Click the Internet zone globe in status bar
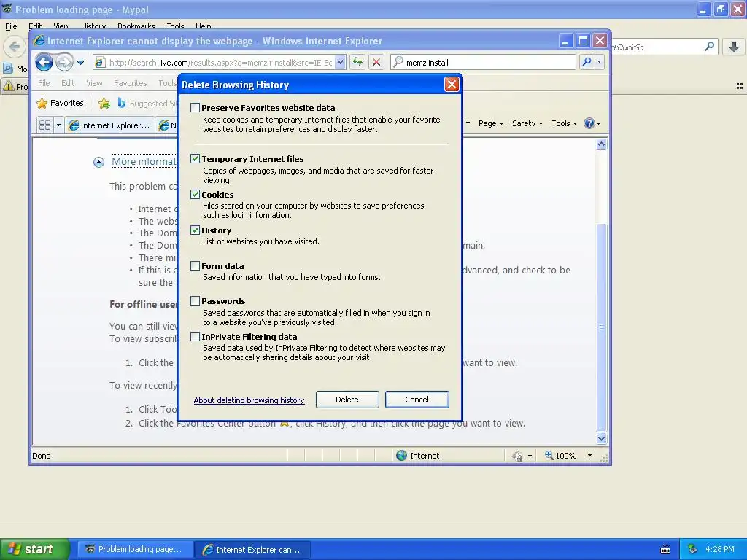Screen dimensions: 747x560 (402, 455)
